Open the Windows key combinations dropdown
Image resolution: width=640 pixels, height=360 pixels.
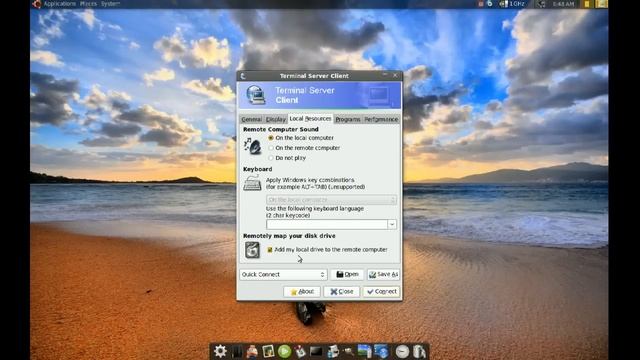coord(331,200)
